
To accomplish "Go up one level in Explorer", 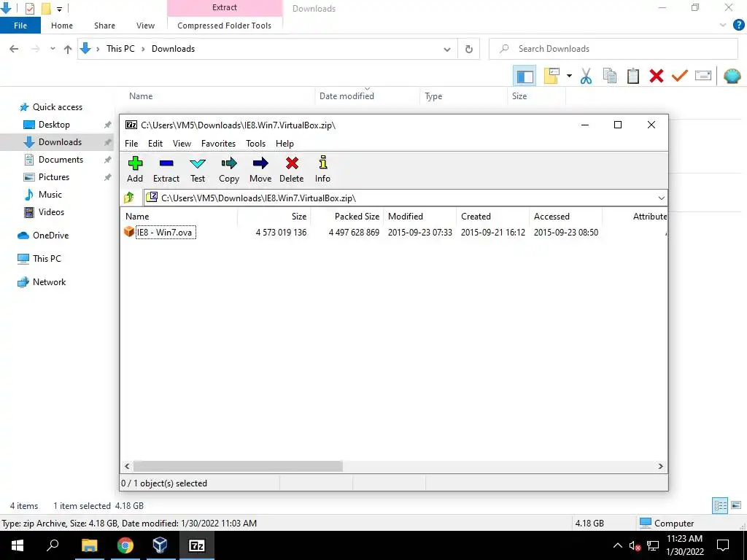I will 68,49.
